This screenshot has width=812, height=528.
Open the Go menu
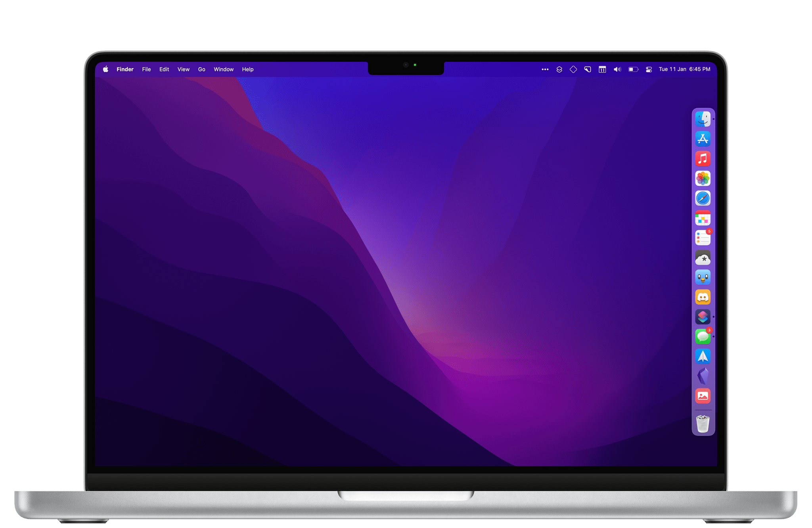point(201,69)
